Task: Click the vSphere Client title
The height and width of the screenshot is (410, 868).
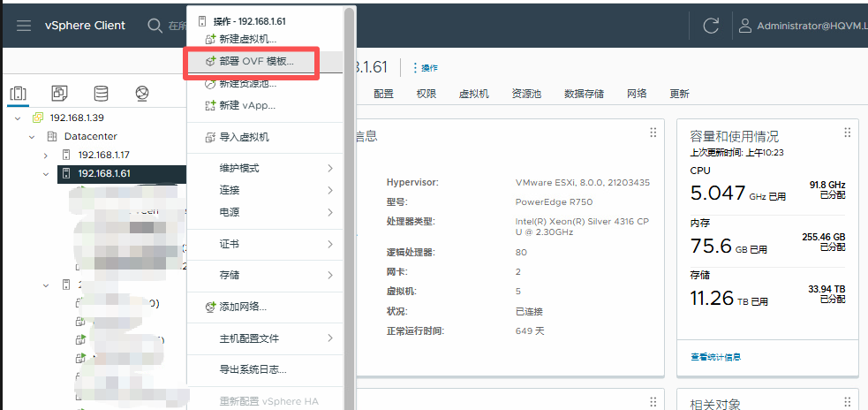Action: [86, 26]
